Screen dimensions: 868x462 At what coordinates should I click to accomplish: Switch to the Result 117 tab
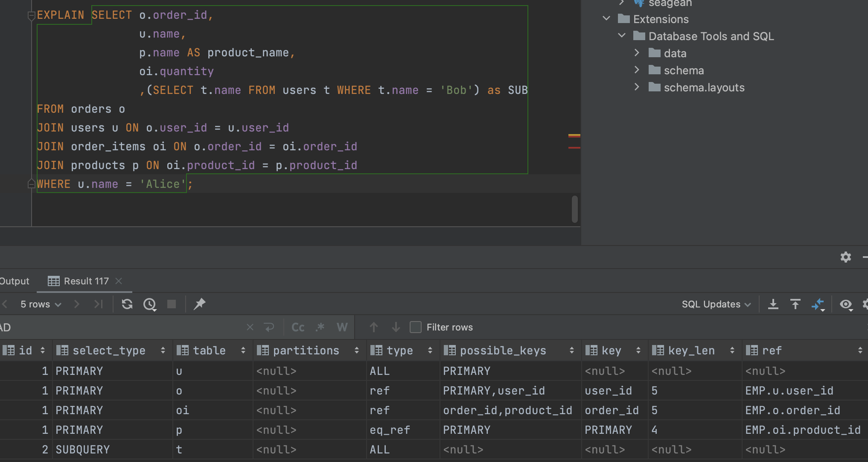click(86, 281)
